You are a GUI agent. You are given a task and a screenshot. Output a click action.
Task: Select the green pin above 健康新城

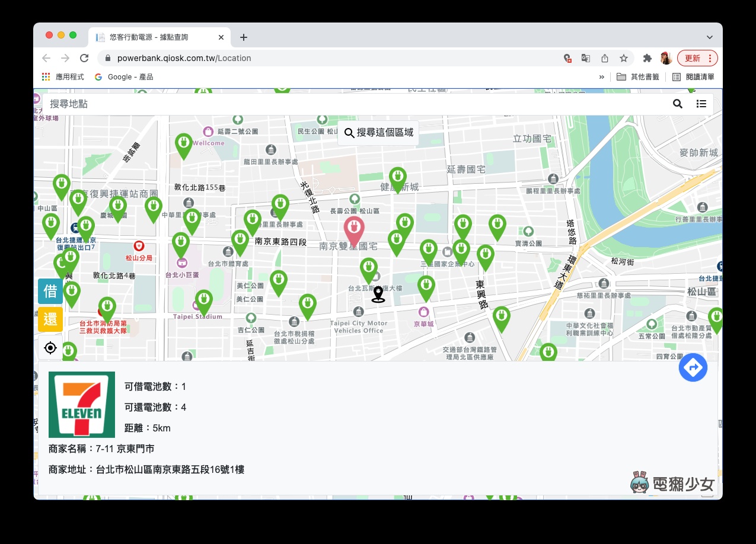398,180
